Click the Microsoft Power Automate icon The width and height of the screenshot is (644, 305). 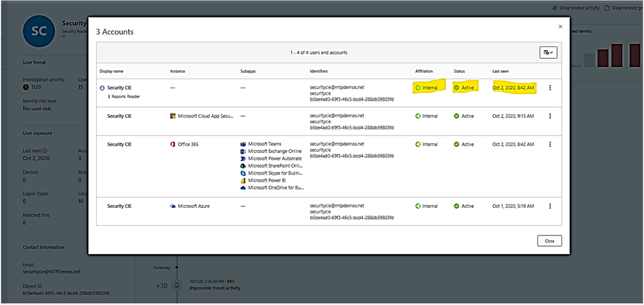point(243,159)
